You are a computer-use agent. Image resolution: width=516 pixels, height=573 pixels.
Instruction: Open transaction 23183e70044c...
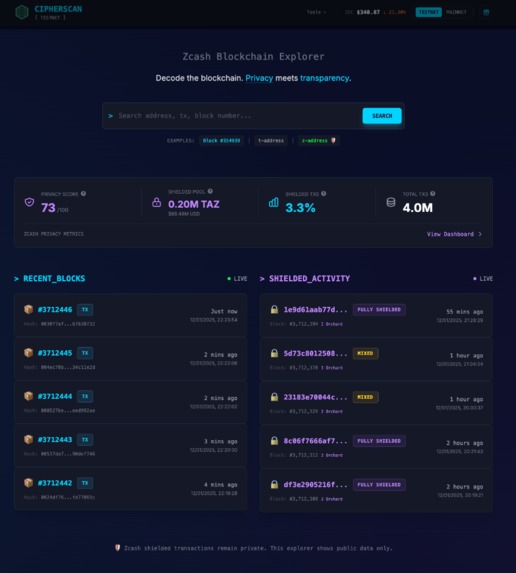pyautogui.click(x=315, y=397)
